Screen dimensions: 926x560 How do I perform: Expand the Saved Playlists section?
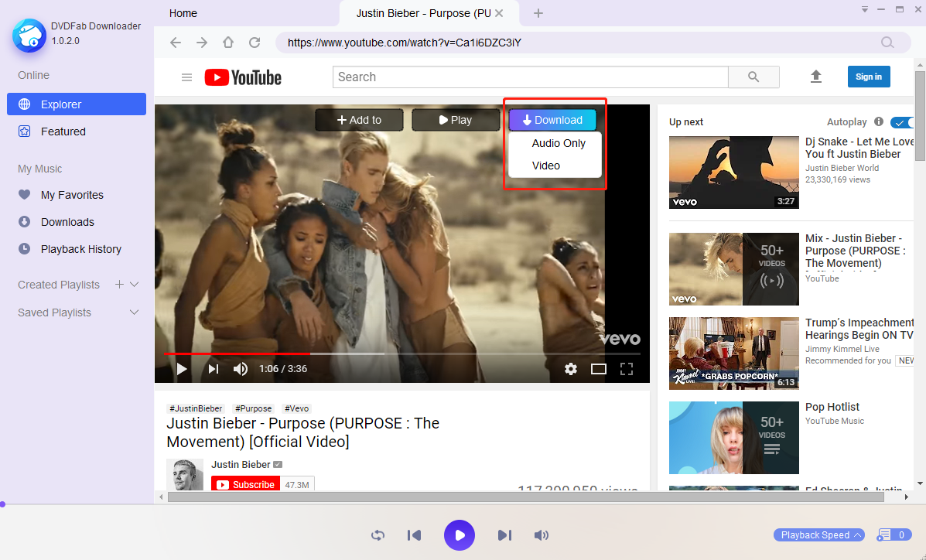134,312
